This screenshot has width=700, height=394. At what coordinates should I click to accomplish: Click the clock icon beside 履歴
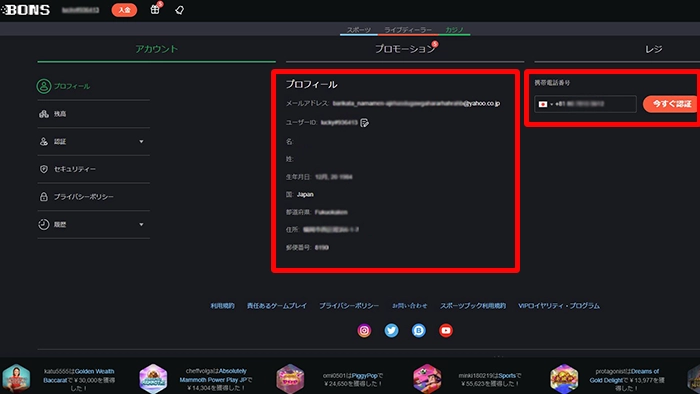click(x=44, y=224)
